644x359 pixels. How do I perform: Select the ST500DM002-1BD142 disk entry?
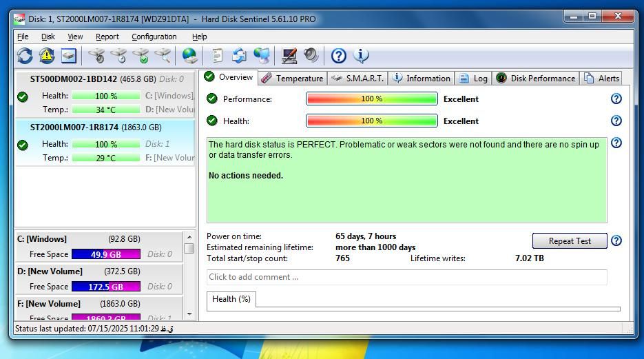105,94
